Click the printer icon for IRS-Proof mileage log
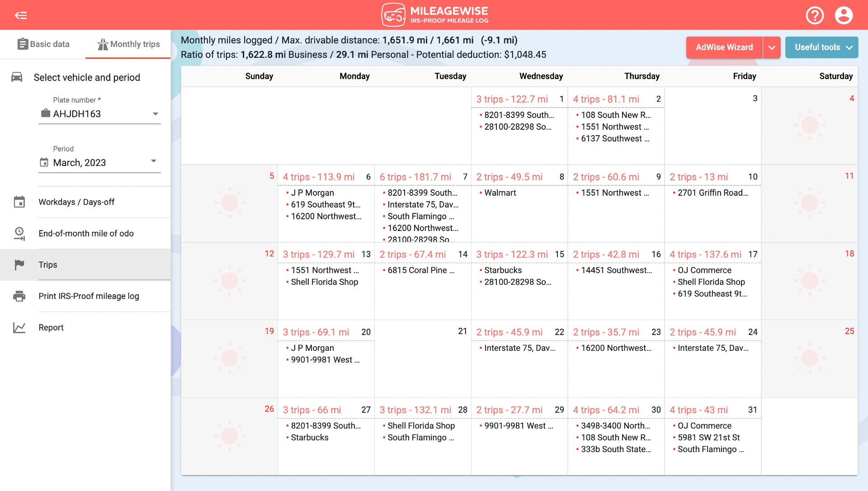The height and width of the screenshot is (491, 868). click(19, 296)
